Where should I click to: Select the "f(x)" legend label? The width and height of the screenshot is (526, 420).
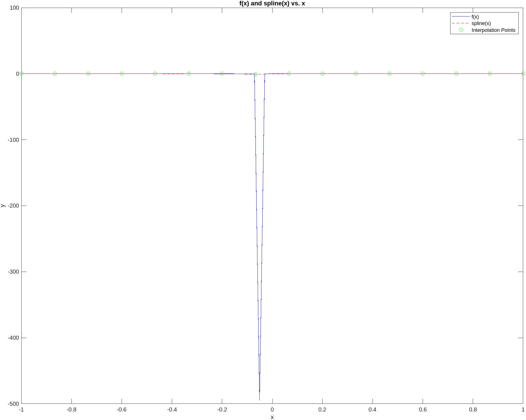point(475,17)
